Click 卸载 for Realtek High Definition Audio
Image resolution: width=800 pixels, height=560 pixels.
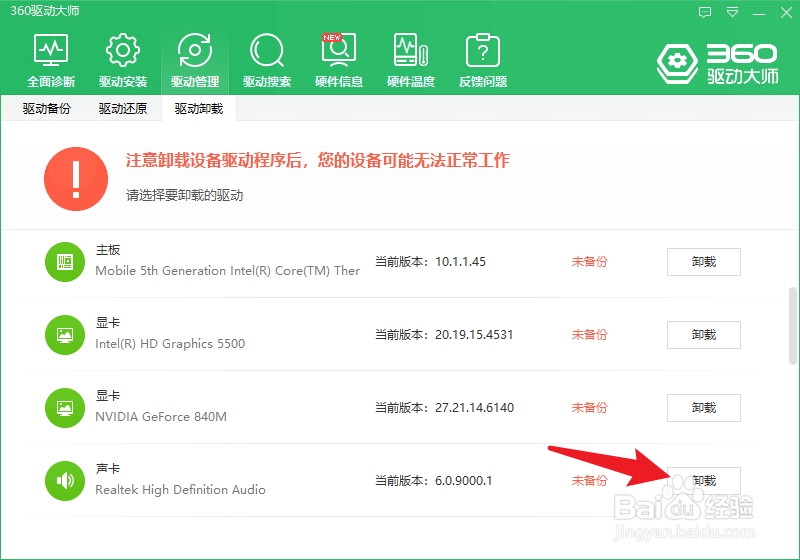tap(704, 480)
